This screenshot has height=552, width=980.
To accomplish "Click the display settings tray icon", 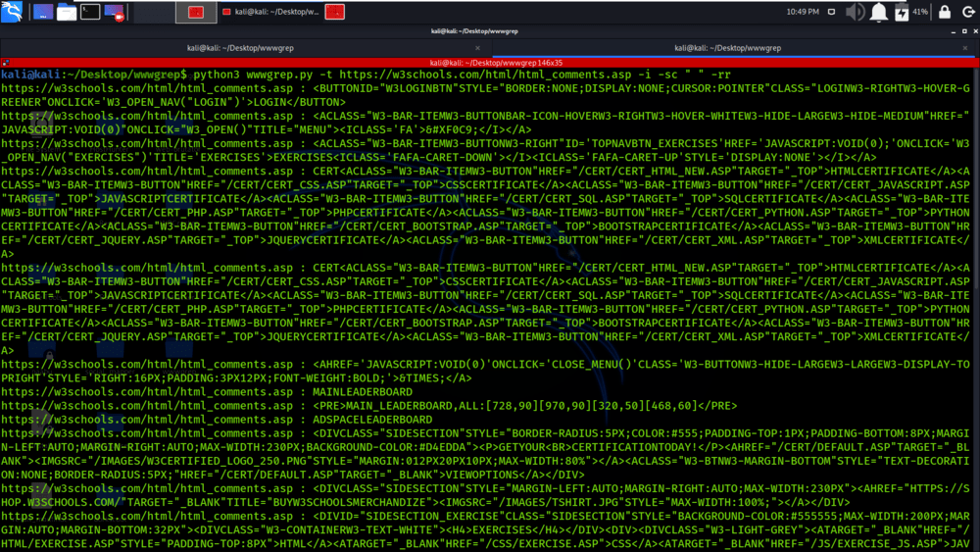I will click(x=831, y=12).
